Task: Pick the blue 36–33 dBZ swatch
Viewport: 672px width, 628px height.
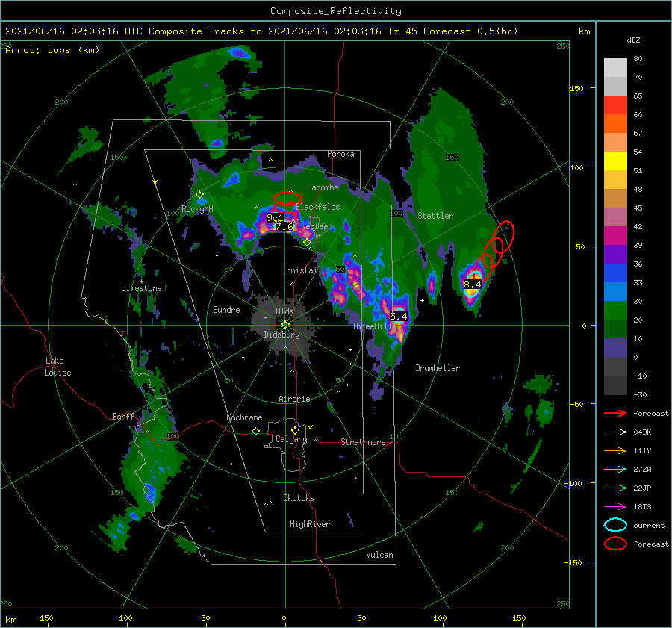Action: click(x=615, y=273)
